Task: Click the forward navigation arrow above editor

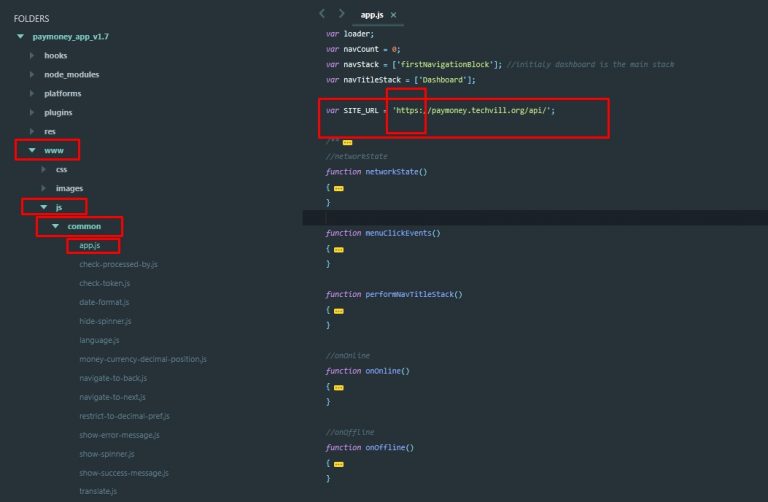Action: pos(342,14)
